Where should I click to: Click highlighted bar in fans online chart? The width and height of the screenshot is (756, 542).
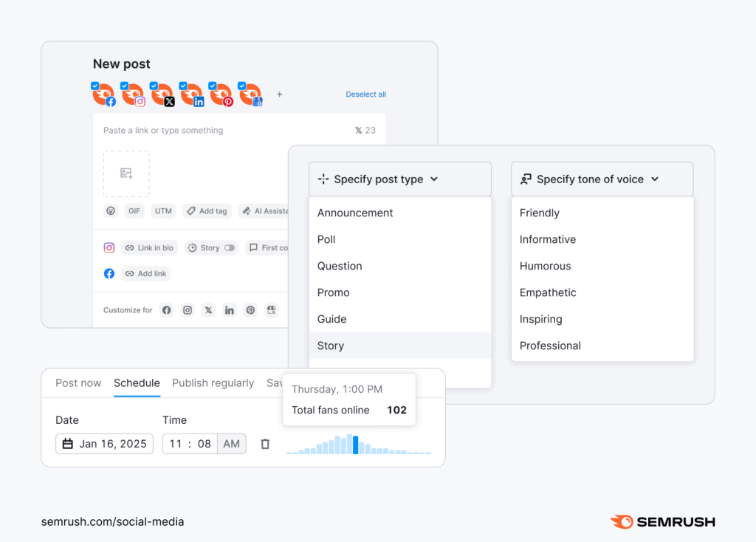[x=356, y=445]
